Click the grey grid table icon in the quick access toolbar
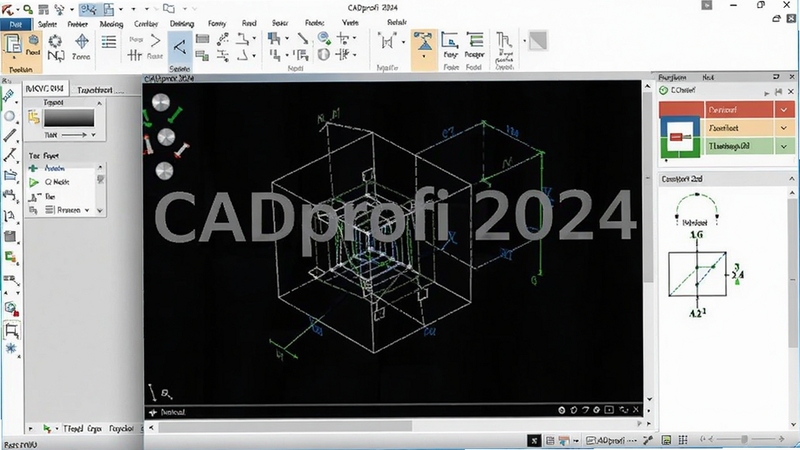The image size is (800, 450). point(44,9)
